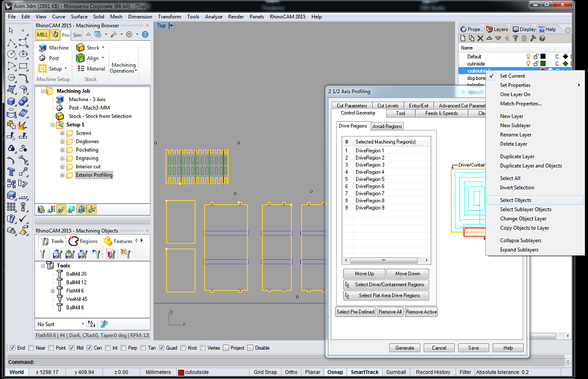This screenshot has height=379, width=588.
Task: Switch to the Regions tab in Machining Objects
Action: 84,241
